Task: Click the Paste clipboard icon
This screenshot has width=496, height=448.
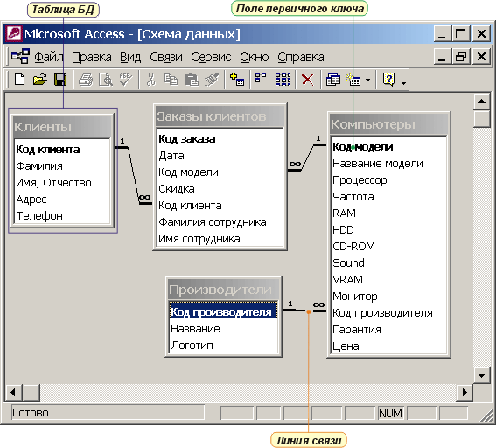Action: (192, 80)
